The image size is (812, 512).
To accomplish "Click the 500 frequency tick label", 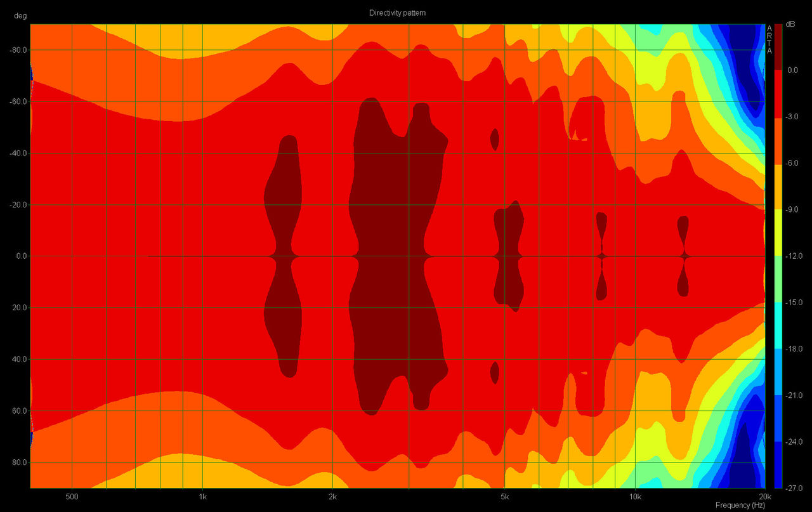I will pos(72,496).
